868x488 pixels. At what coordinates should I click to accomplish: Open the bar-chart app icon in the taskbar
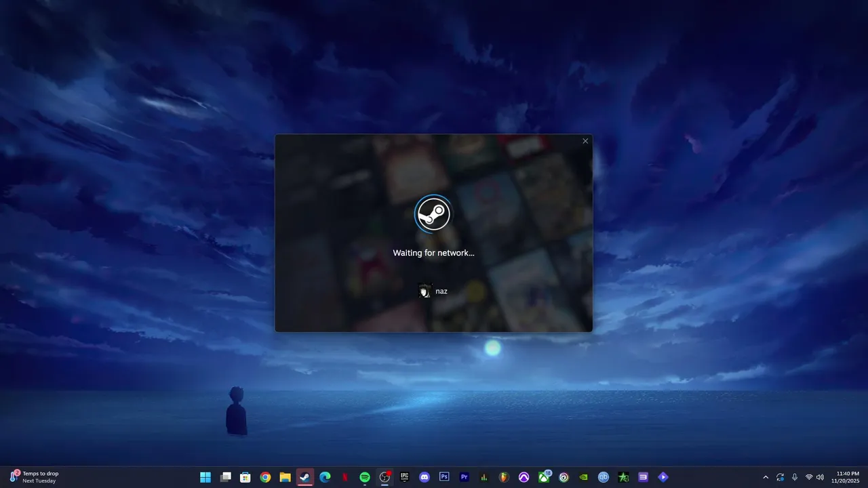tap(484, 477)
